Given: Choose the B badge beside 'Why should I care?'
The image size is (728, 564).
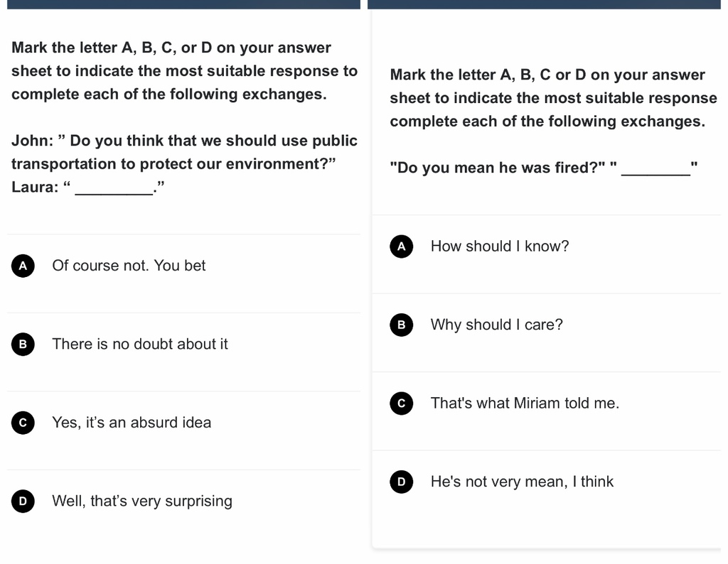Looking at the screenshot, I should [402, 325].
